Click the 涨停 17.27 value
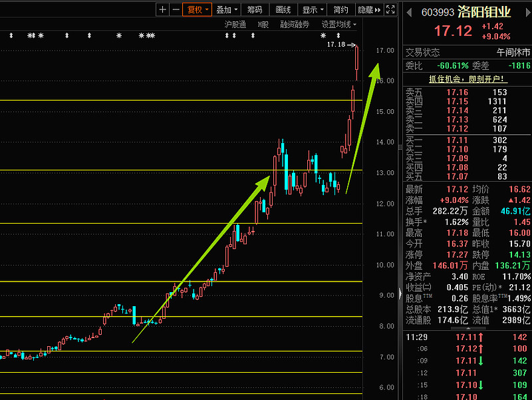Screen dimensions: 532x400 tap(457, 255)
